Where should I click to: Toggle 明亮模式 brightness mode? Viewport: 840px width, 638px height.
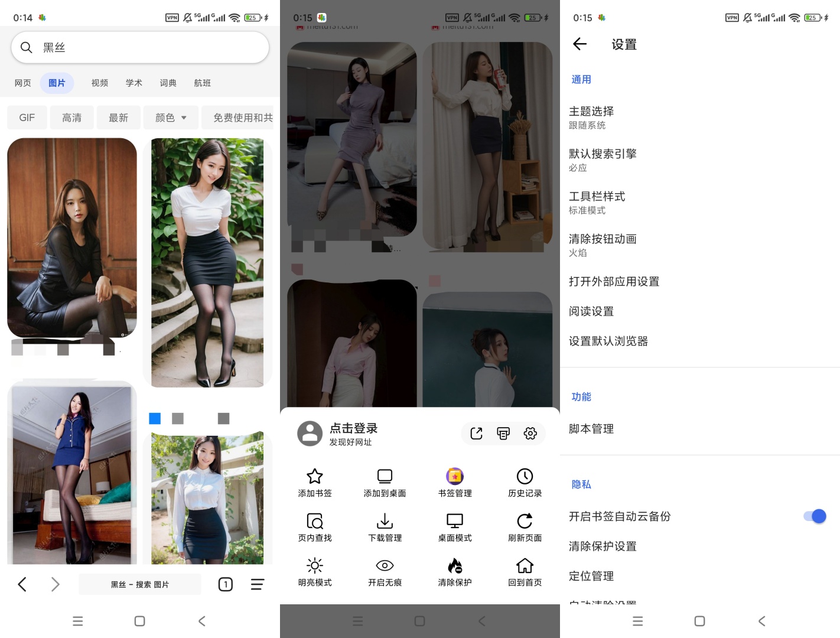315,566
